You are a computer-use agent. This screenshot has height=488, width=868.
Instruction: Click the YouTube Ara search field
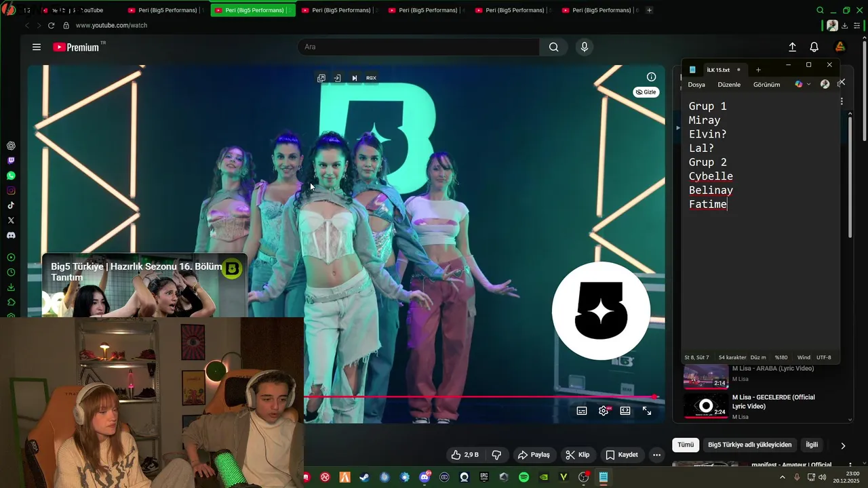[x=418, y=47]
